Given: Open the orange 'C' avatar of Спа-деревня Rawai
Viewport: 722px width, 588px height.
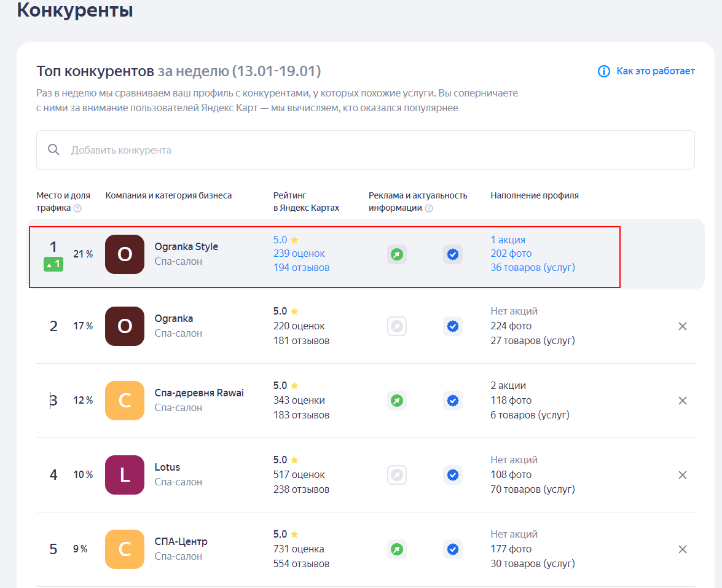Looking at the screenshot, I should (124, 401).
